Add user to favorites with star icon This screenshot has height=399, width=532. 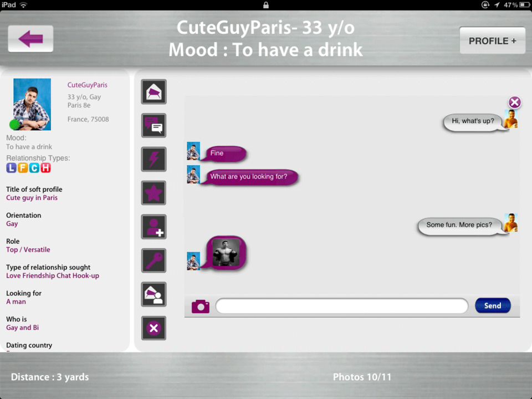[x=154, y=193]
